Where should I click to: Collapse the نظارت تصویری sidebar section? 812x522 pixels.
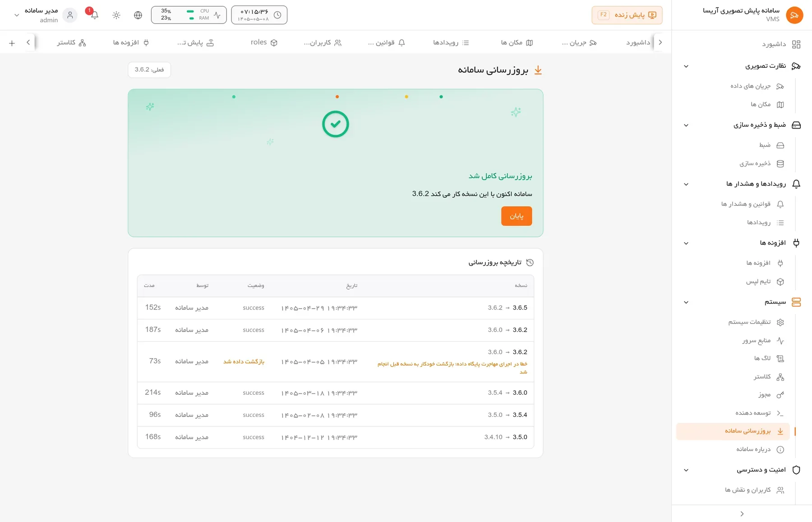[686, 66]
